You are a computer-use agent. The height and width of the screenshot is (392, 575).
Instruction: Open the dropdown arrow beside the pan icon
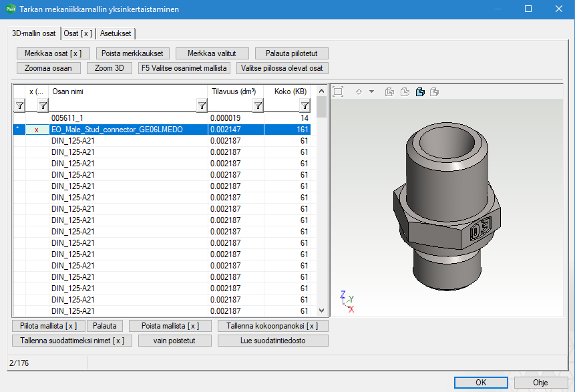pyautogui.click(x=372, y=91)
